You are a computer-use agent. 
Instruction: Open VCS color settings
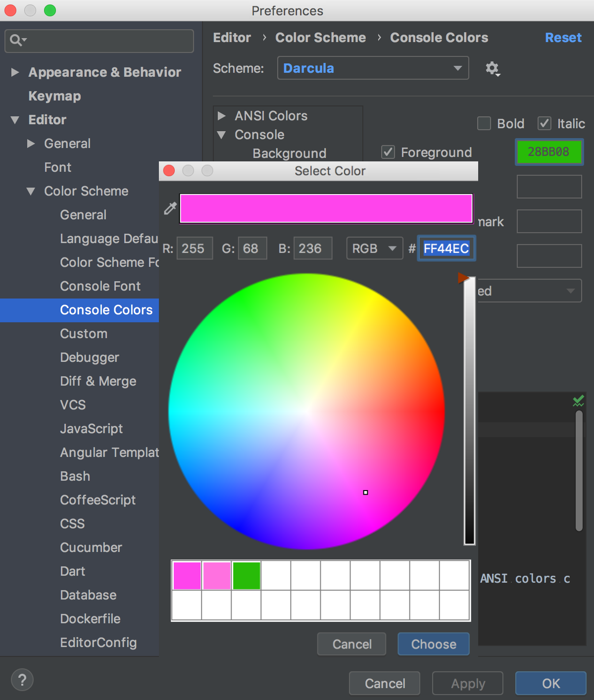click(73, 405)
